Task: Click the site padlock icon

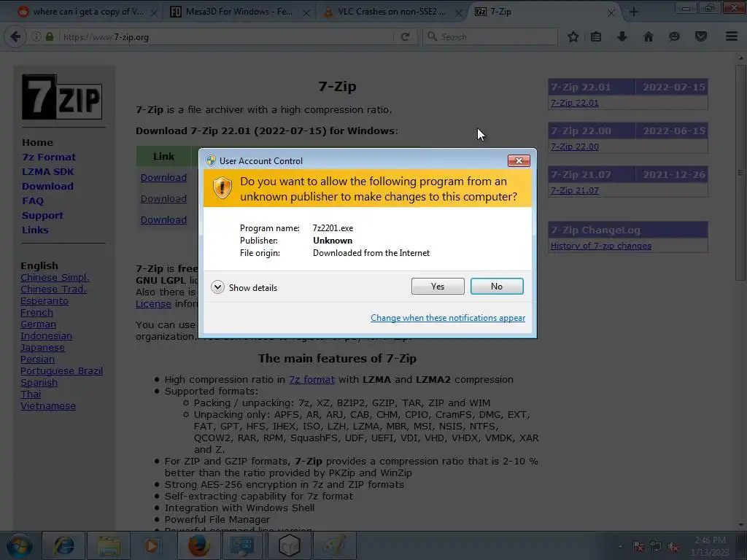Action: (50, 36)
